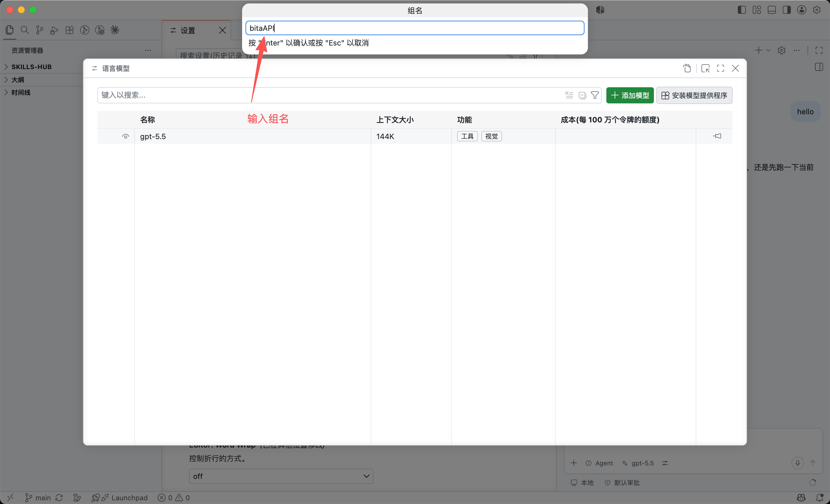Open the manage gear icon in title bar
The height and width of the screenshot is (504, 830).
point(816,10)
